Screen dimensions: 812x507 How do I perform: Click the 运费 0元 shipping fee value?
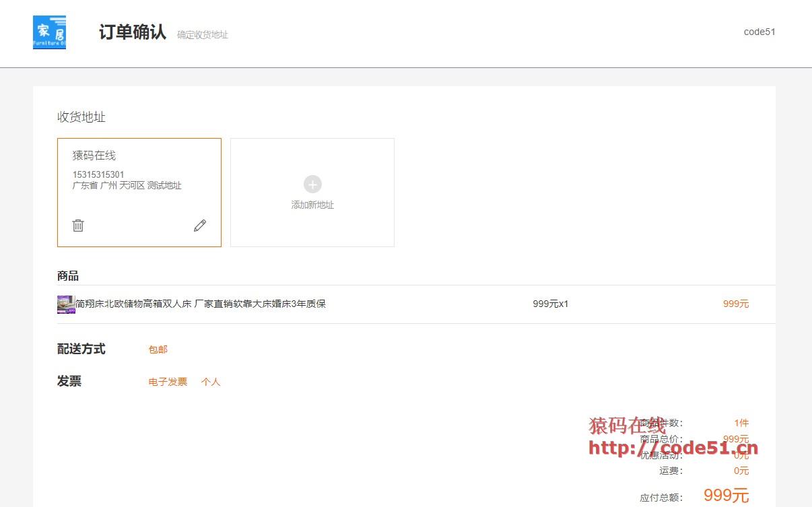741,471
